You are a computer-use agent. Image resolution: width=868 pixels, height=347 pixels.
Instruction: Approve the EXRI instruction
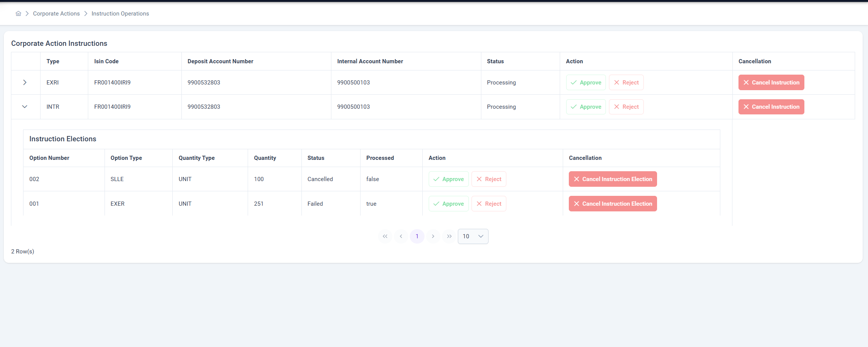pyautogui.click(x=586, y=82)
